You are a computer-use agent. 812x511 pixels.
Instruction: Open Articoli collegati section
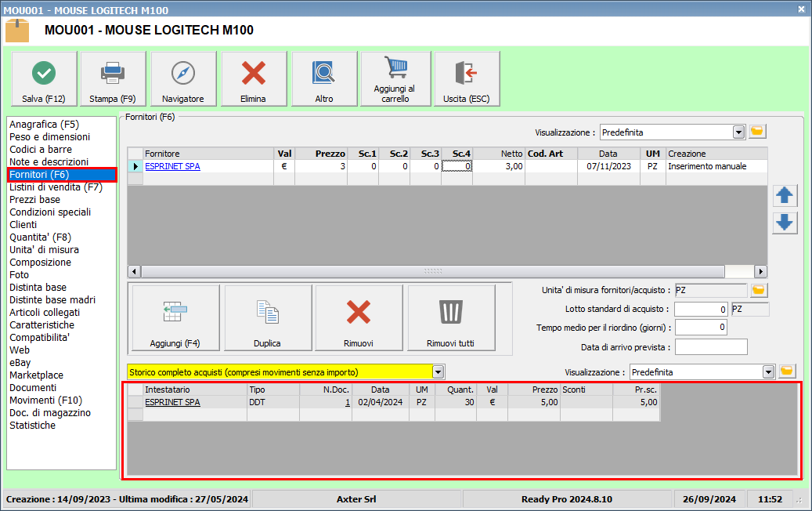(x=45, y=313)
